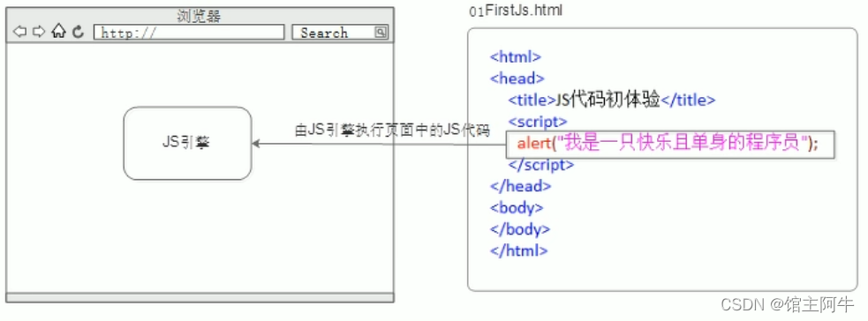Click the browser back arrow icon
868x321 pixels.
coord(20,32)
